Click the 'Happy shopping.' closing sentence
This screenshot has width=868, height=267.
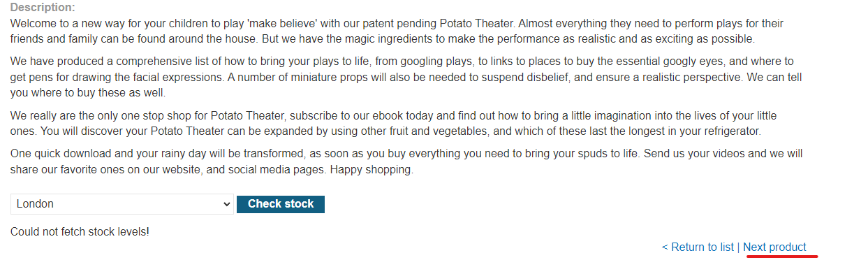coord(372,169)
